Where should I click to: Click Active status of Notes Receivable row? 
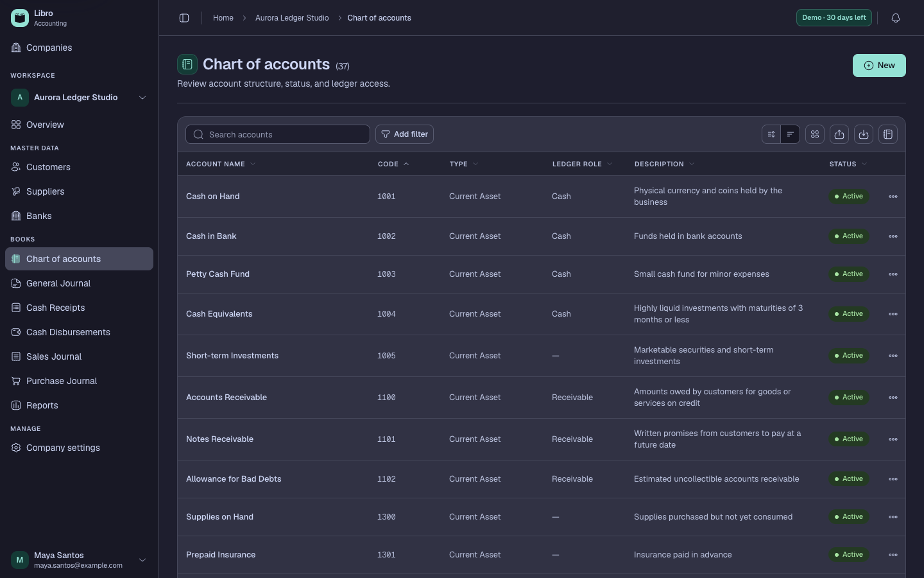click(x=849, y=439)
